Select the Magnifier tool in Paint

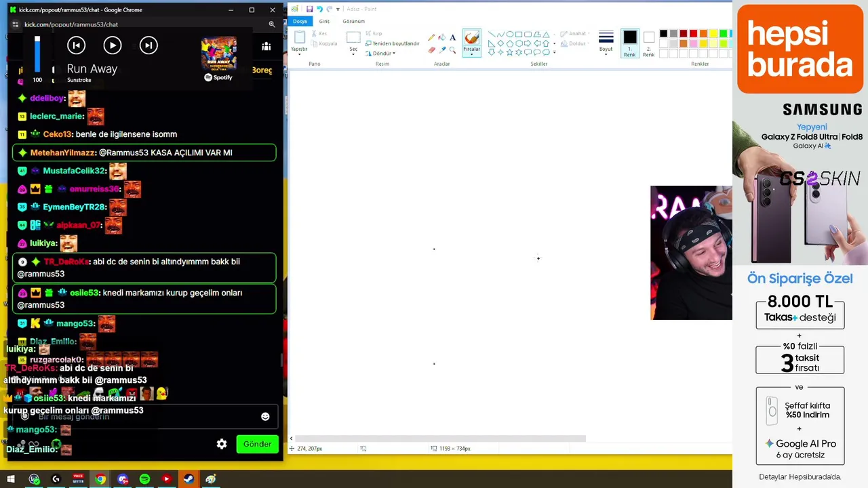click(452, 49)
